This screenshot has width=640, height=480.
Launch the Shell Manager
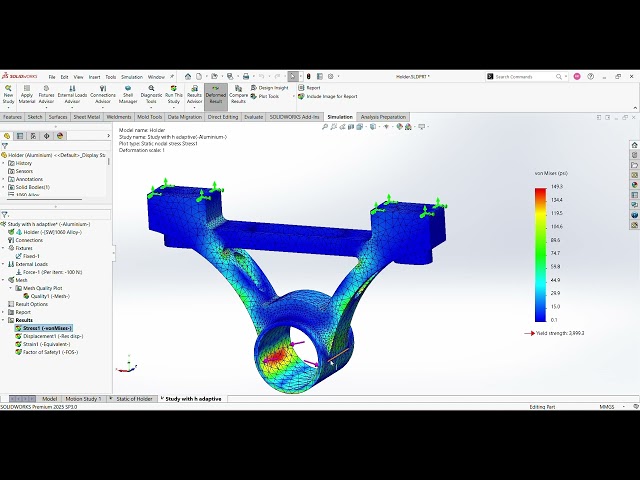click(128, 94)
